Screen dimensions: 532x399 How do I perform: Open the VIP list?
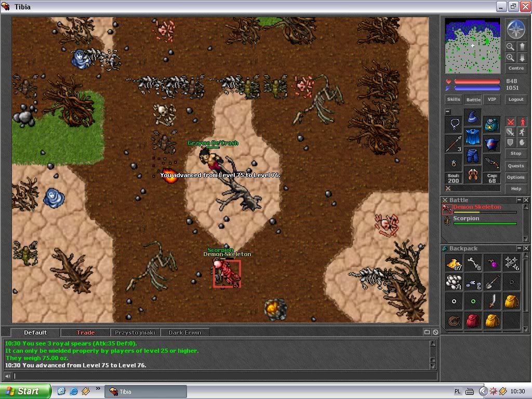click(x=491, y=99)
